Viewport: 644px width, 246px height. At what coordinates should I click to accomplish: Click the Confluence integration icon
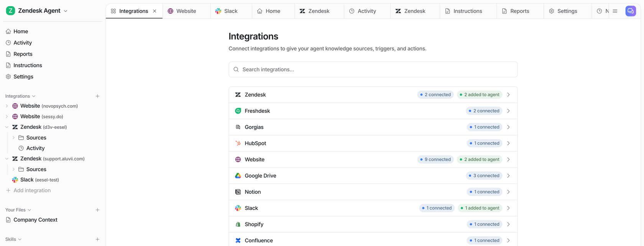(238, 241)
